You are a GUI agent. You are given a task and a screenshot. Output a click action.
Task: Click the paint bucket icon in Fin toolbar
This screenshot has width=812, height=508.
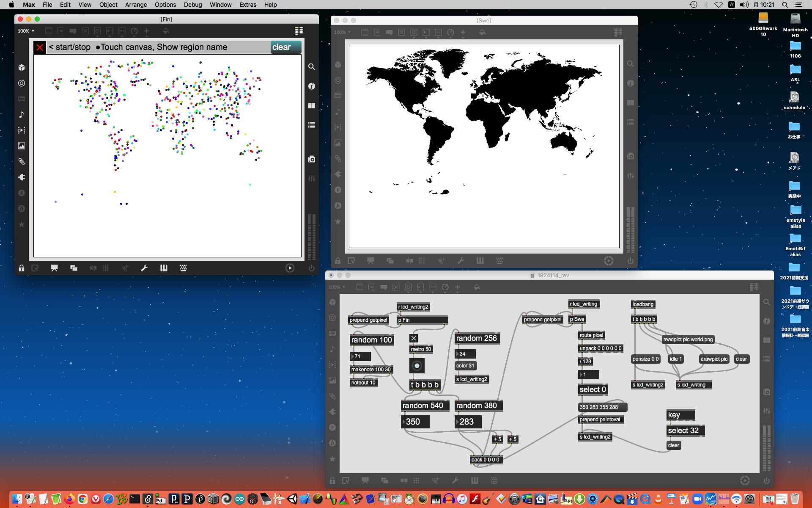pos(166,31)
